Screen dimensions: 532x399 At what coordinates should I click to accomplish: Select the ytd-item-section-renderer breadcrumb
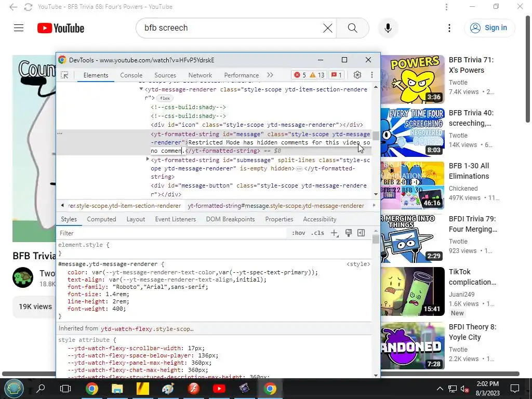(x=124, y=206)
